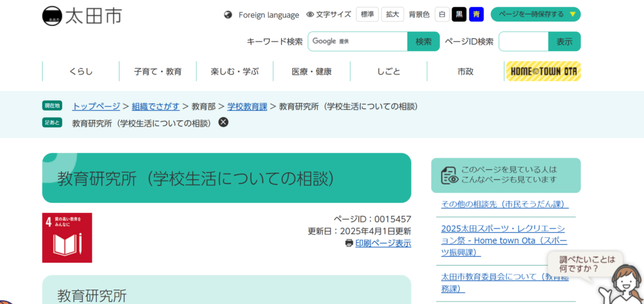Select white background color 白

(442, 14)
